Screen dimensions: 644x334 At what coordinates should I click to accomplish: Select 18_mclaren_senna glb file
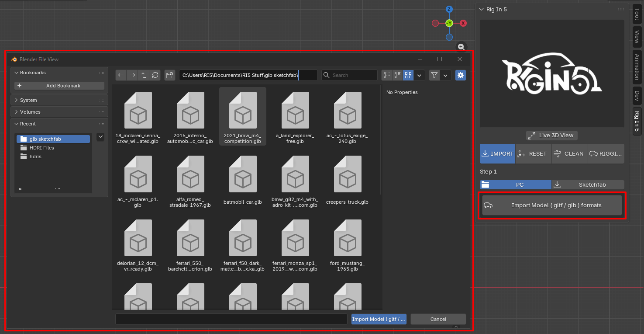(x=138, y=117)
